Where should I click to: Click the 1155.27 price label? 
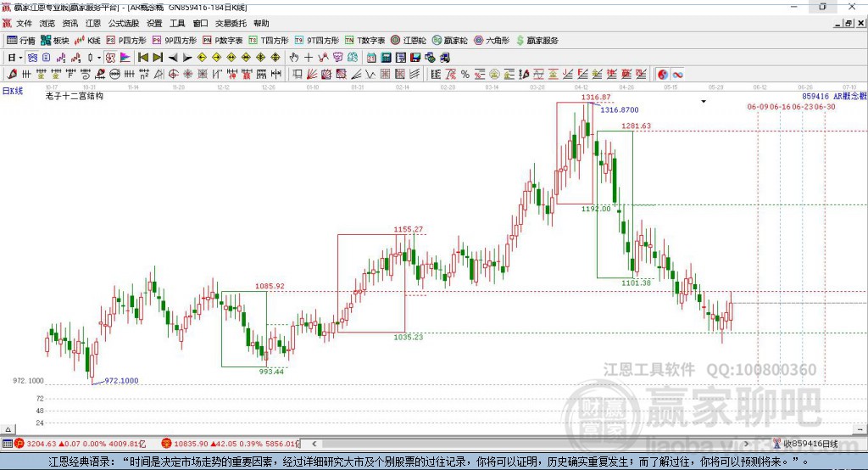(x=408, y=229)
